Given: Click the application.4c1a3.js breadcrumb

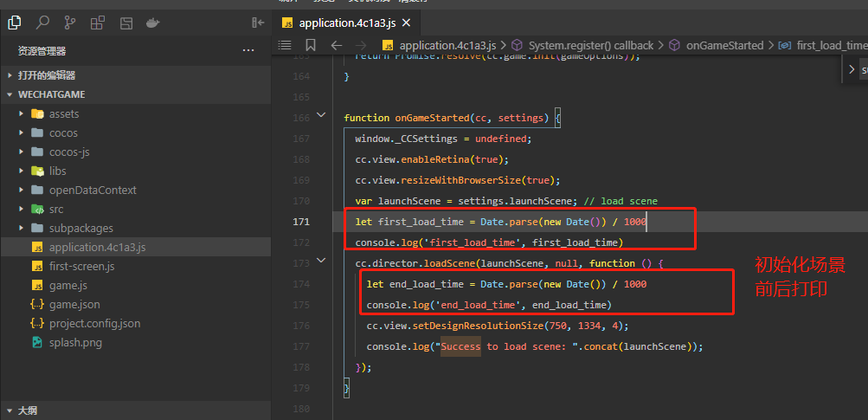Looking at the screenshot, I should click(x=447, y=45).
